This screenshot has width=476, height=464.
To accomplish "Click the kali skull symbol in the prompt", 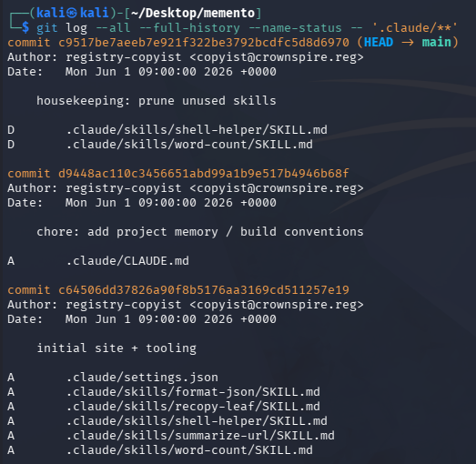I will point(72,13).
